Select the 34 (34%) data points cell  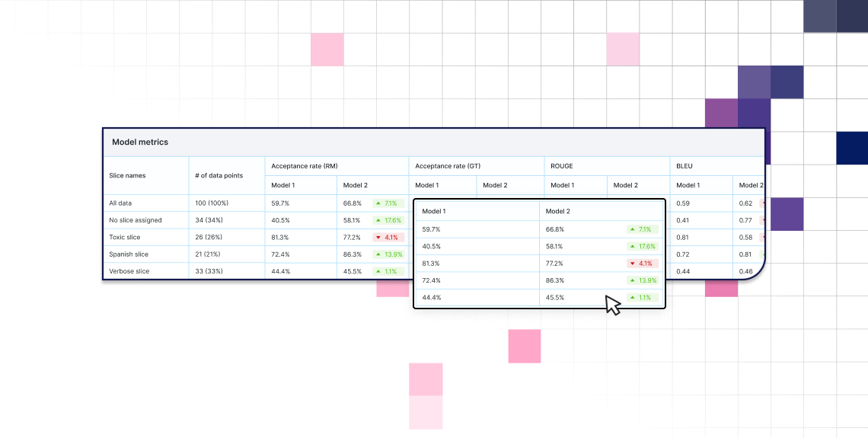pyautogui.click(x=209, y=220)
